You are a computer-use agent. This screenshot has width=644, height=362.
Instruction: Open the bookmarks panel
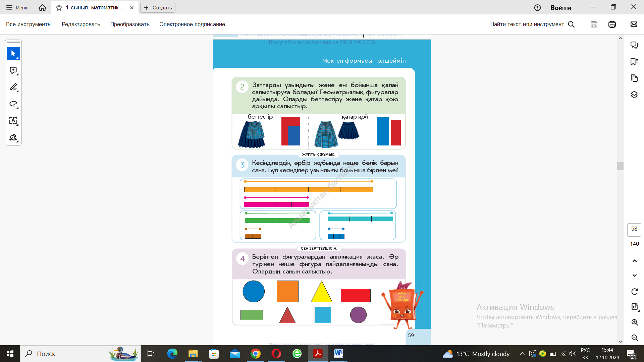pyautogui.click(x=634, y=62)
